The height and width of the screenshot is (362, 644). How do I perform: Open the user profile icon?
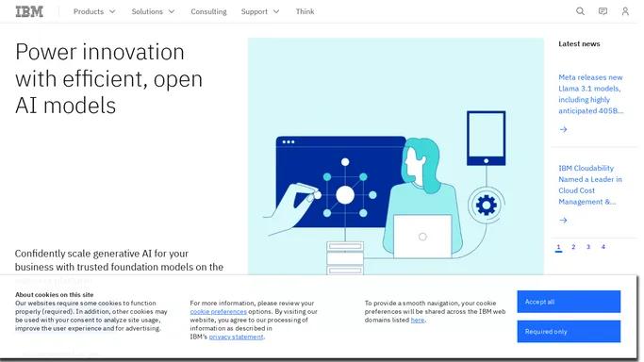point(625,11)
